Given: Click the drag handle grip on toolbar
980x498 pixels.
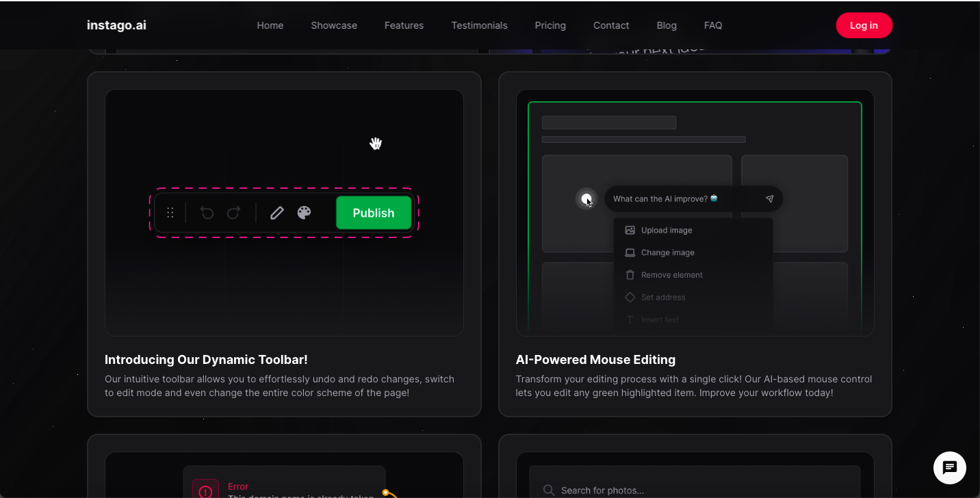Looking at the screenshot, I should pyautogui.click(x=170, y=213).
